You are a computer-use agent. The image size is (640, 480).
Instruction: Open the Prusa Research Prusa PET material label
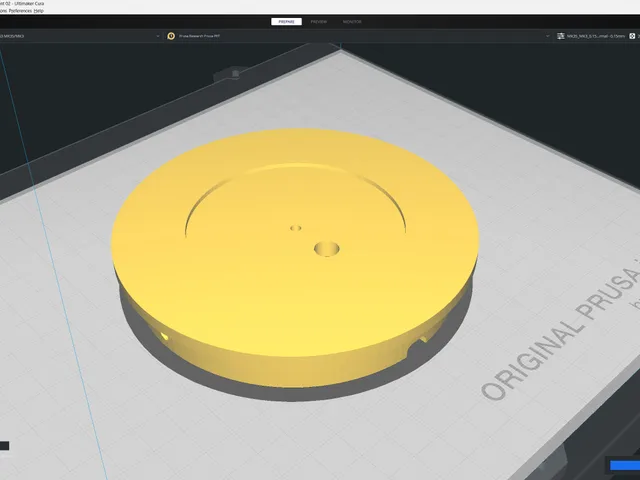tap(199, 36)
